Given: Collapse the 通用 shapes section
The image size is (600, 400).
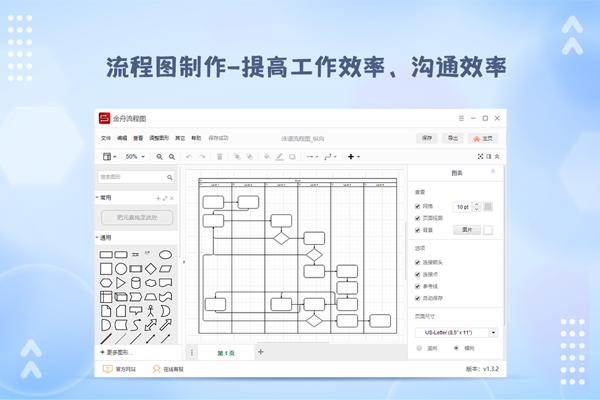Looking at the screenshot, I should click(x=97, y=238).
